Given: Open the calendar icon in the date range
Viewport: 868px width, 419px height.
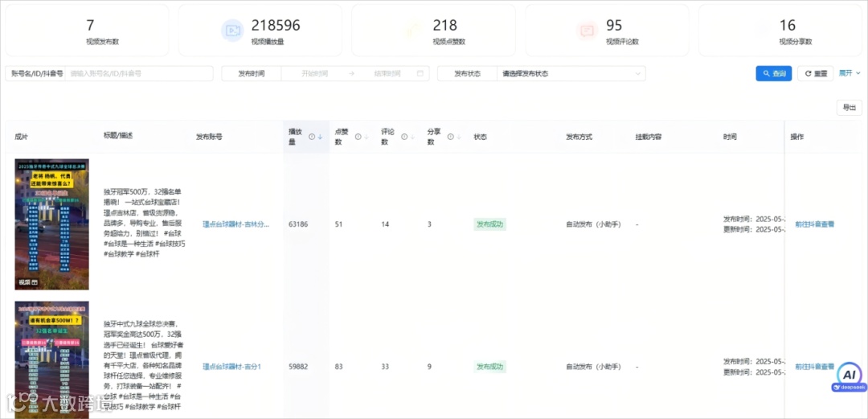Looking at the screenshot, I should 420,73.
